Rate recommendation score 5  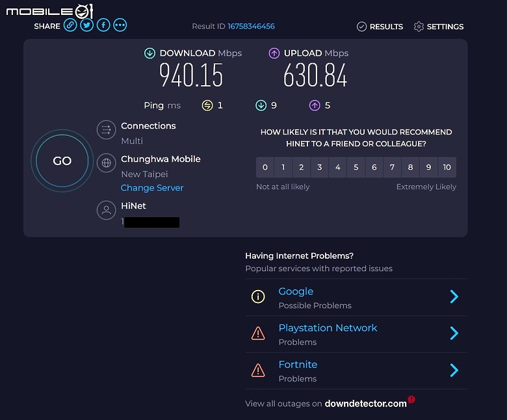pyautogui.click(x=356, y=167)
